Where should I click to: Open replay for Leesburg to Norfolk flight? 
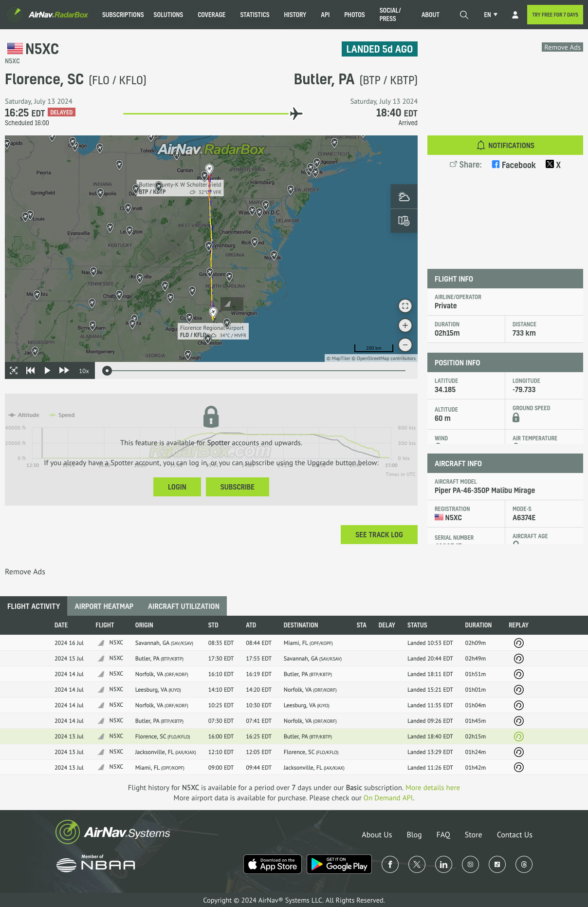pyautogui.click(x=519, y=690)
